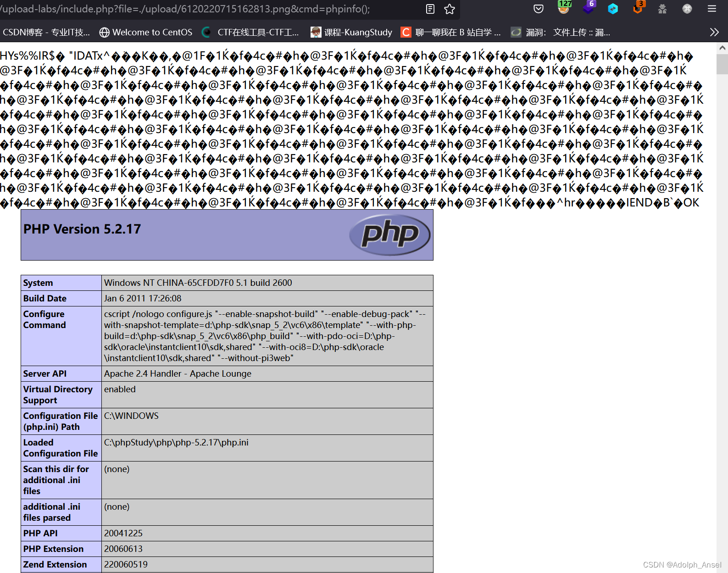Click the vertical scrollbar thumb

[x=722, y=63]
